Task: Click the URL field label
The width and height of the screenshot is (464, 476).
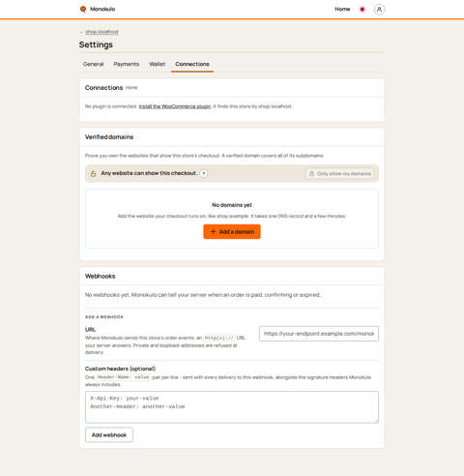Action: 90,330
